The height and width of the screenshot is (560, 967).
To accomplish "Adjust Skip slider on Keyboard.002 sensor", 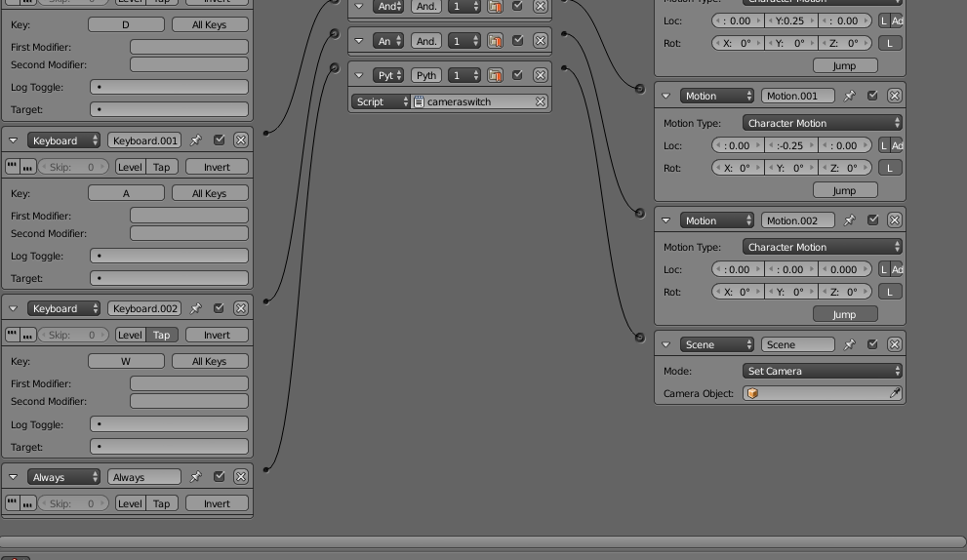I will point(73,335).
